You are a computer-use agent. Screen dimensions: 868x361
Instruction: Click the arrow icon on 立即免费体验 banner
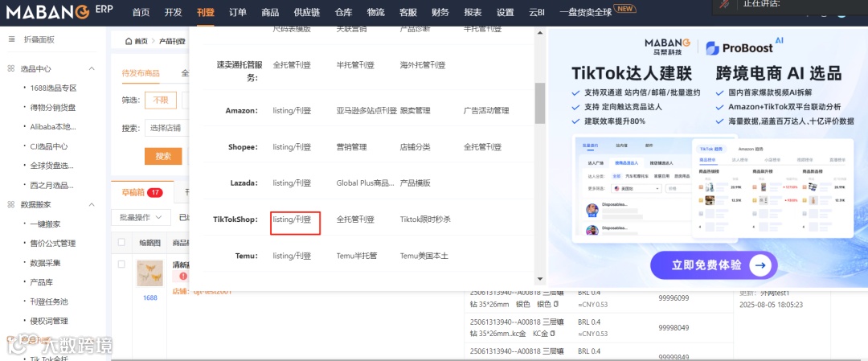pos(760,266)
